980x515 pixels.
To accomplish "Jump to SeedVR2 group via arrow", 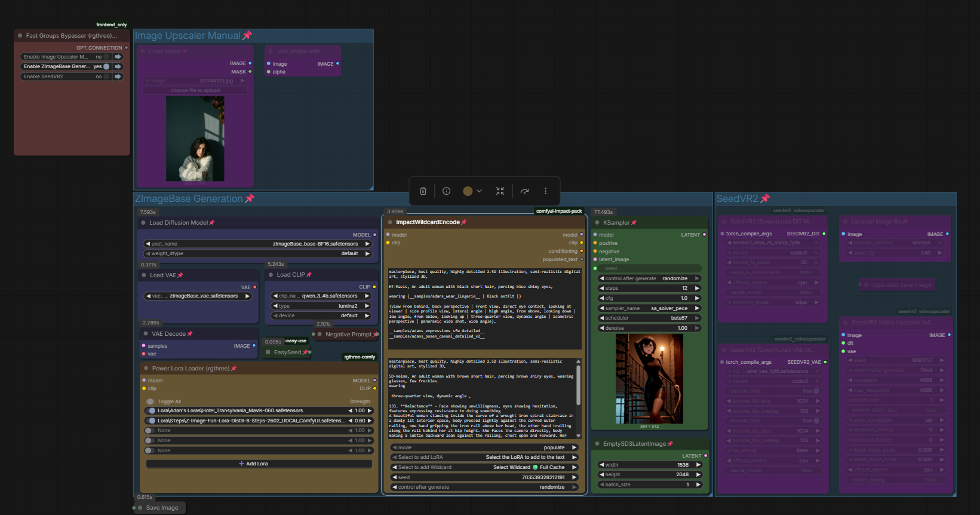I will click(118, 76).
